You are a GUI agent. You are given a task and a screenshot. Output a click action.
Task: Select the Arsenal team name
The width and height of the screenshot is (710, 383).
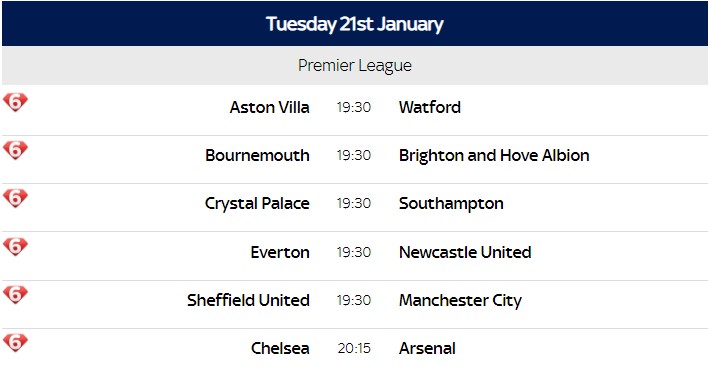pos(427,348)
